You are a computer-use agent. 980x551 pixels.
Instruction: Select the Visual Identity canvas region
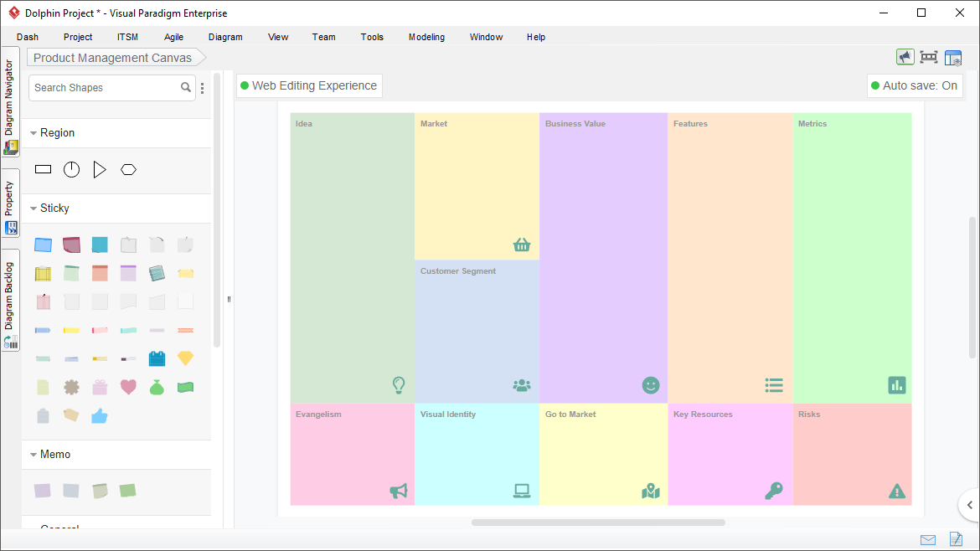[x=477, y=455]
